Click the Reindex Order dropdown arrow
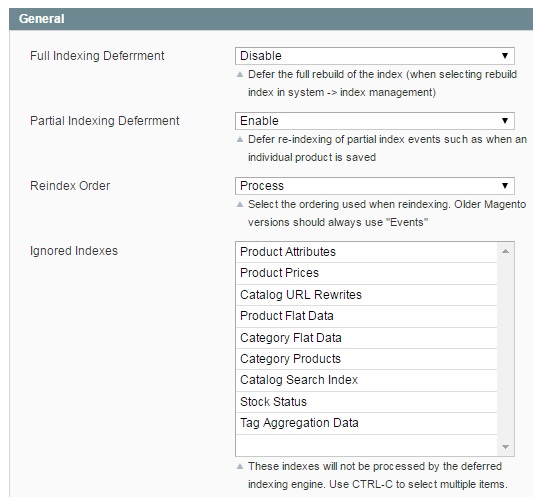Viewport: 533px width, 497px height. click(505, 186)
